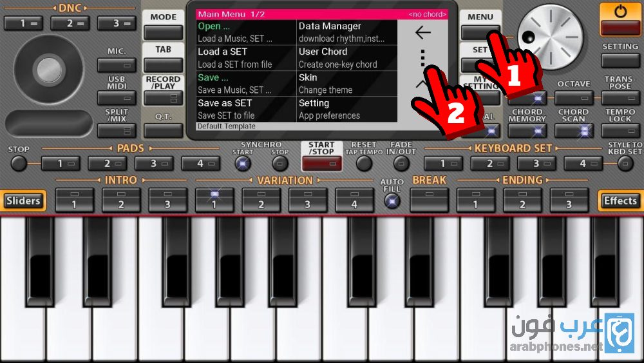Viewport: 644px width, 363px height.
Task: Select INTRO 1 button
Action: (x=74, y=200)
